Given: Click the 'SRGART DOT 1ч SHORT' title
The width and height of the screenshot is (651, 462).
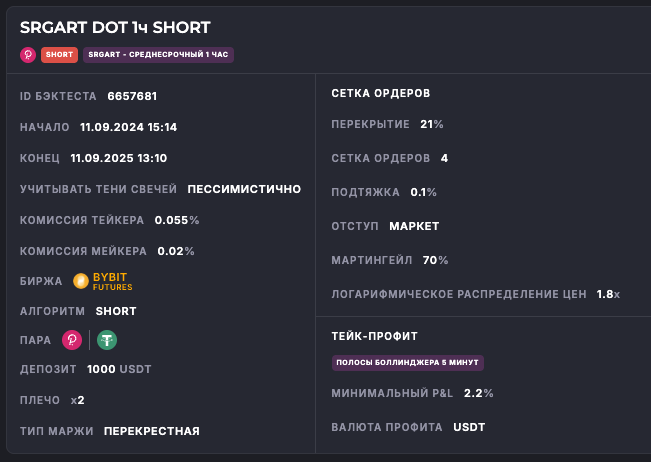Looking at the screenshot, I should (x=115, y=28).
